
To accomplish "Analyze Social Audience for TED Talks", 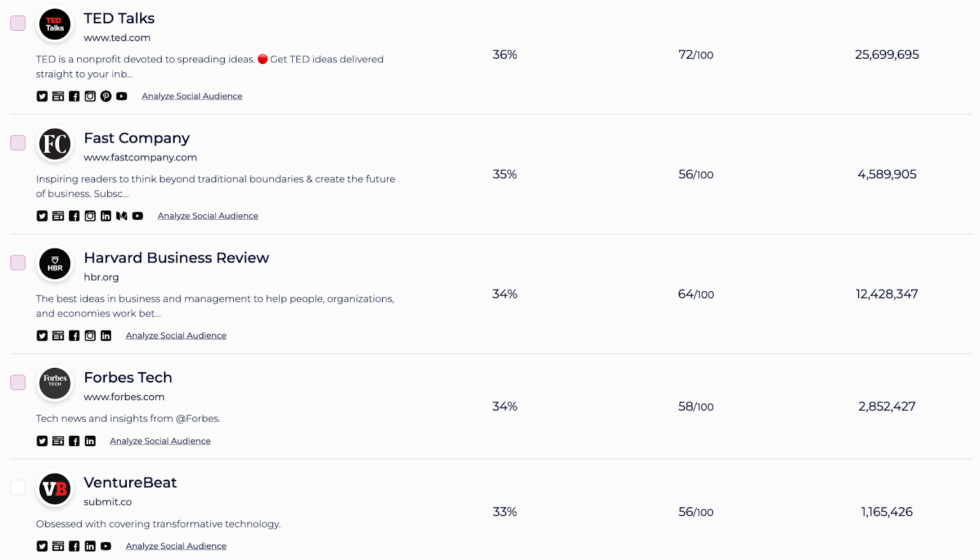I will coord(192,96).
